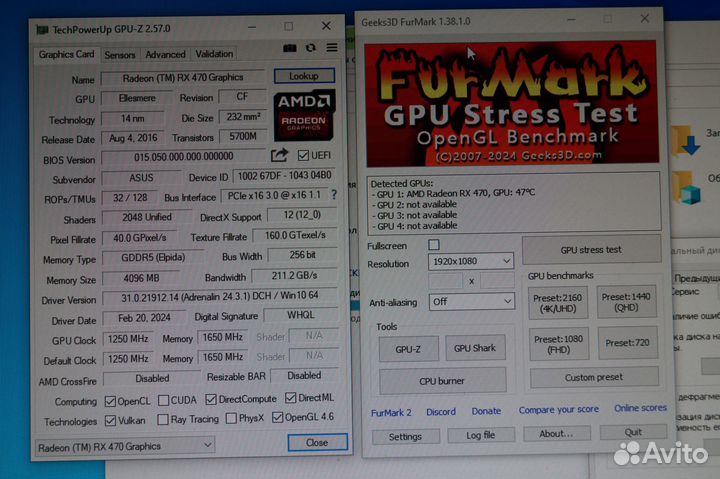The image size is (720, 479).
Task: Toggle the Ray Tracing checkbox
Action: pyautogui.click(x=163, y=419)
